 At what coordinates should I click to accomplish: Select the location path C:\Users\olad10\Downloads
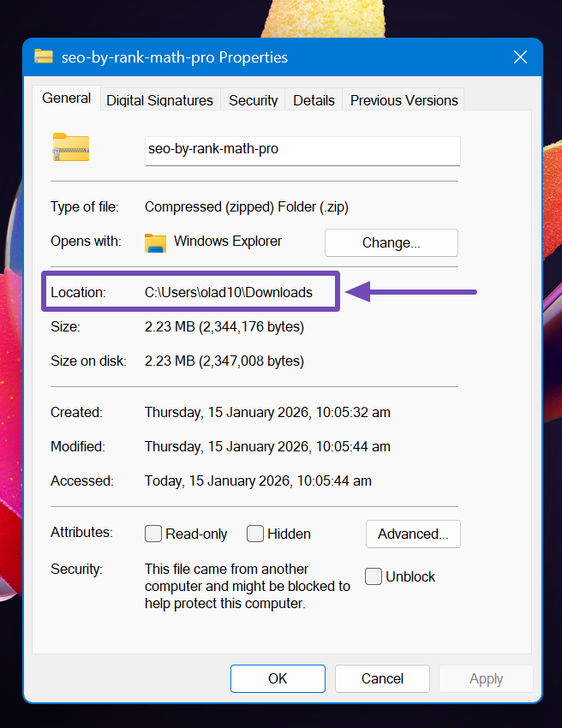(x=229, y=292)
